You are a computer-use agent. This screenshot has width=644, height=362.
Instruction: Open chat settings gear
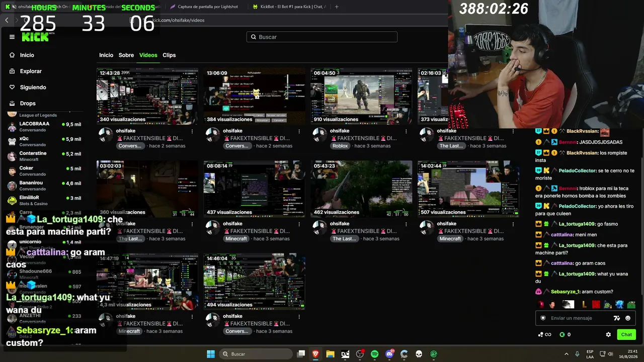coord(608,334)
